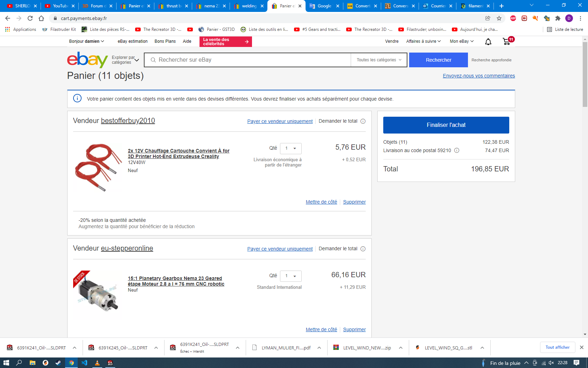Open seller eu-stepperonline profile link
Image resolution: width=588 pixels, height=368 pixels.
tap(127, 248)
